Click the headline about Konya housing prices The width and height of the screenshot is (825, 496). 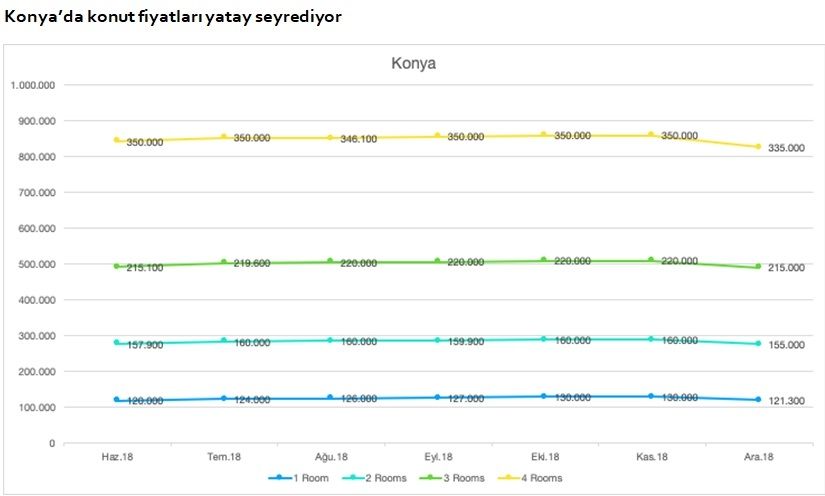click(173, 17)
